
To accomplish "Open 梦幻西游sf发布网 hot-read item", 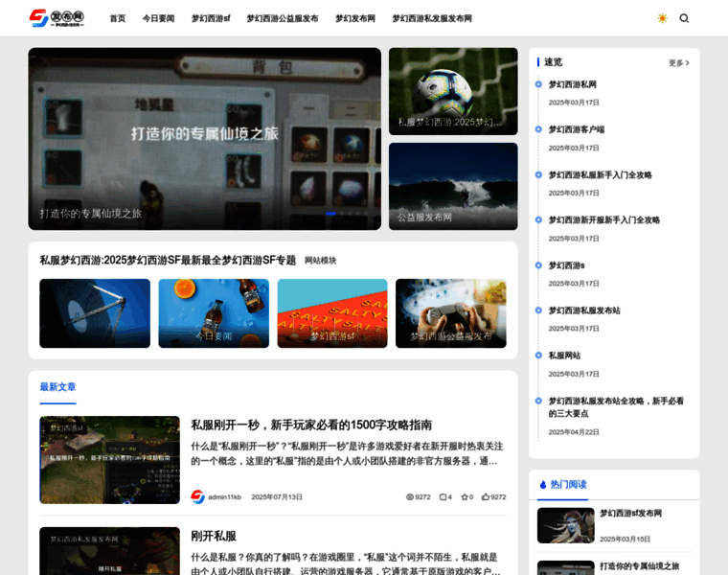I will pos(630,514).
